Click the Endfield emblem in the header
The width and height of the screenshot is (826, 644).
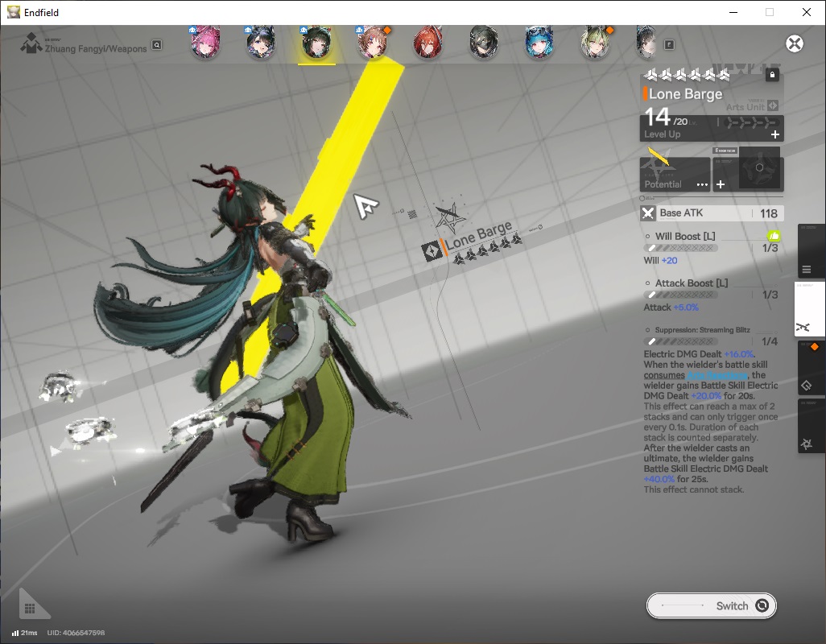click(x=31, y=43)
